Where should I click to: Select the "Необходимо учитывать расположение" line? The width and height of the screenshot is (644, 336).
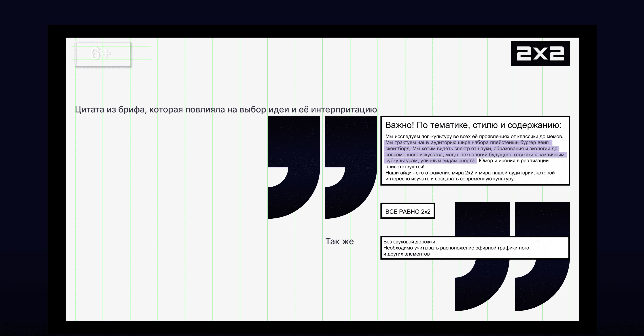click(x=456, y=248)
